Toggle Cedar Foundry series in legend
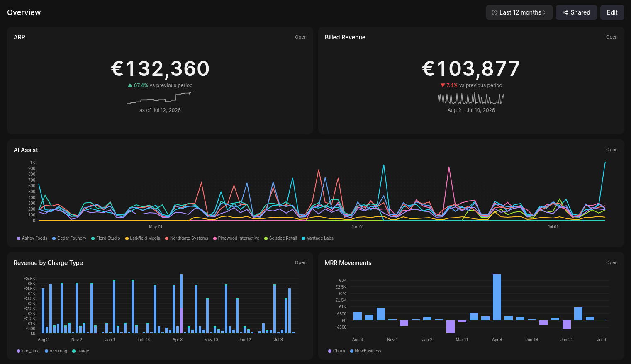631x364 pixels. 69,238
